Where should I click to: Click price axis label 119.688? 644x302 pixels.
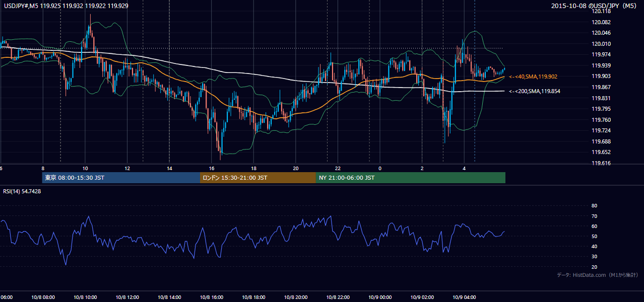[600, 141]
